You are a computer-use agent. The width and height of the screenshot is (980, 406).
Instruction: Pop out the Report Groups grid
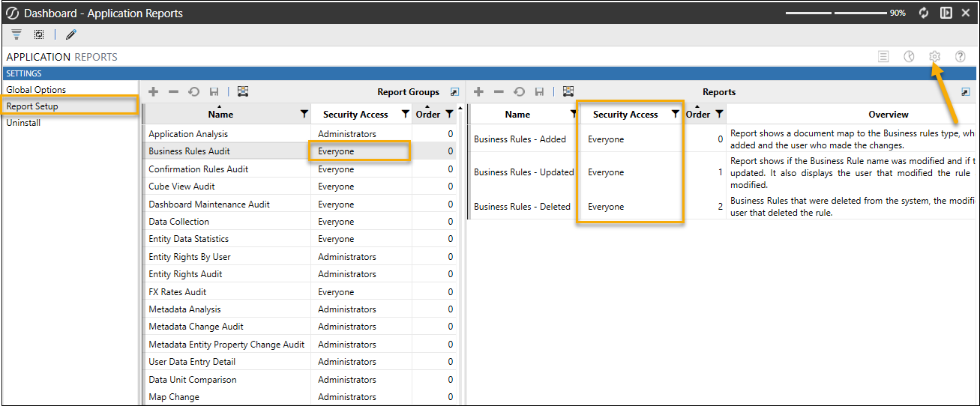(x=454, y=92)
